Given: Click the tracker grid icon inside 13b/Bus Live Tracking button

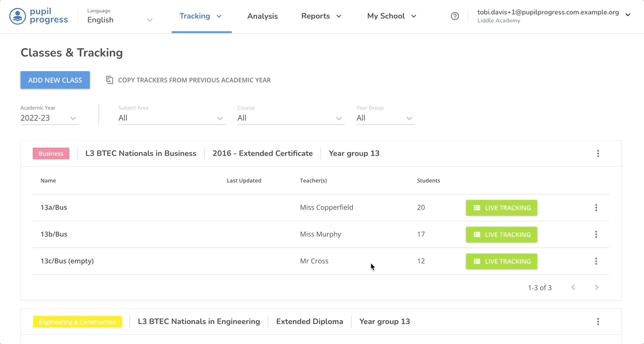Looking at the screenshot, I should click(x=477, y=234).
